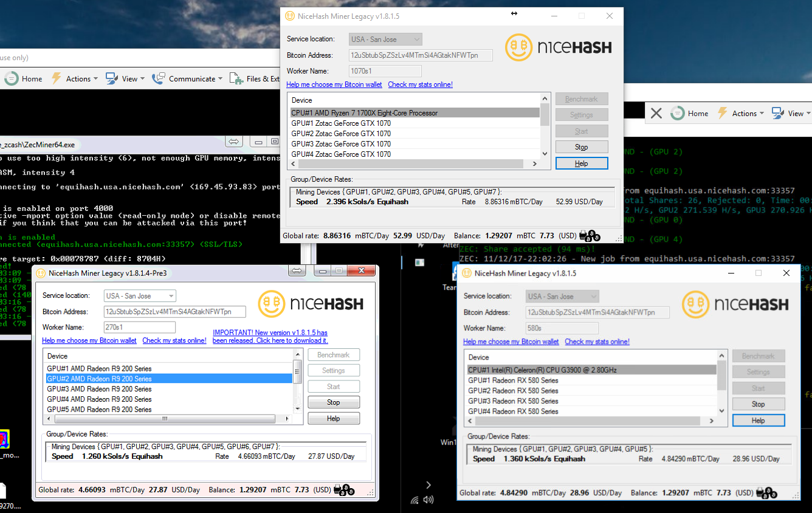Open View menu in toolbar containing Communicate
The width and height of the screenshot is (812, 513).
126,78
